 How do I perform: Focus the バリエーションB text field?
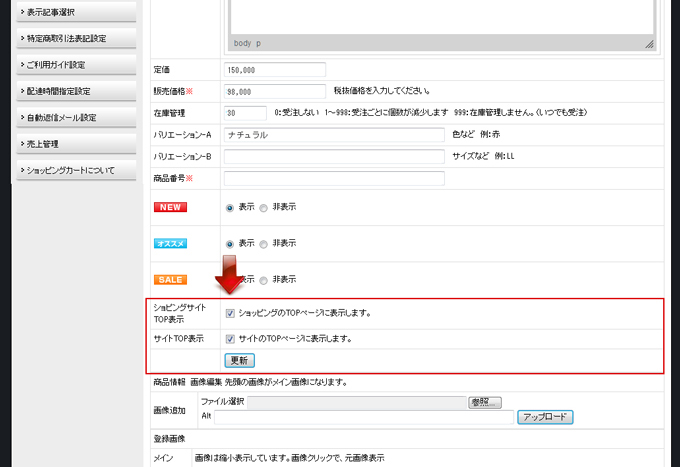[x=334, y=157]
